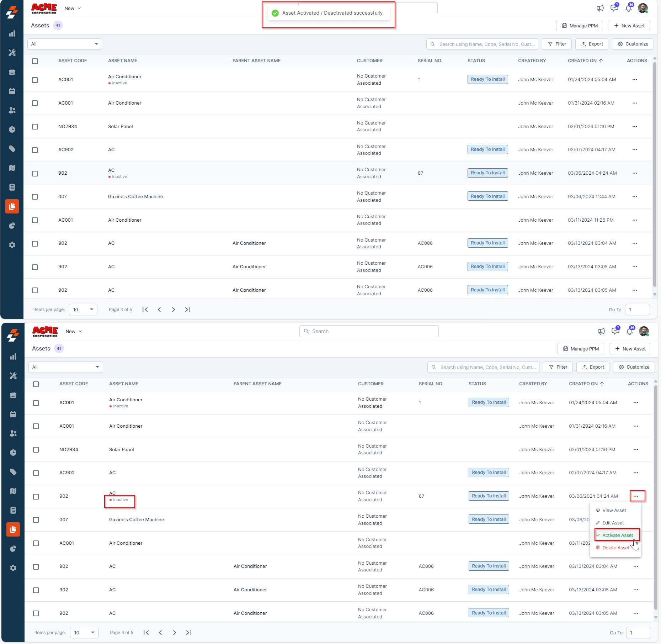Image resolution: width=661 pixels, height=644 pixels.
Task: Click the lower window table vertical scrollbar
Action: point(656,498)
